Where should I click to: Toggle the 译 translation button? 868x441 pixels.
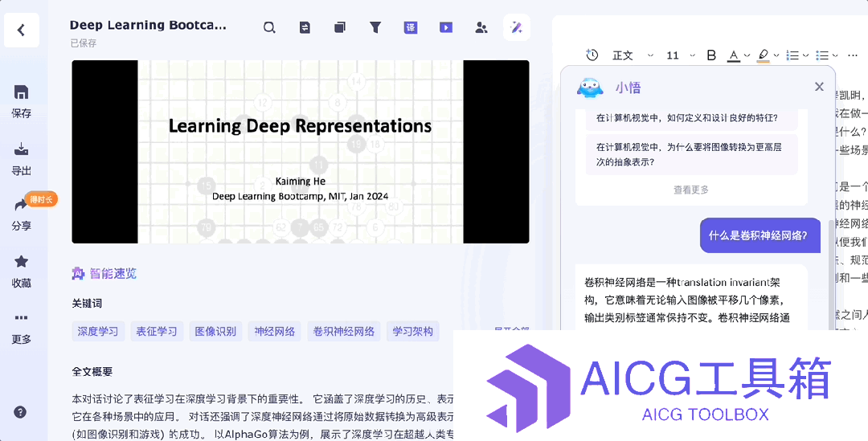click(x=410, y=27)
